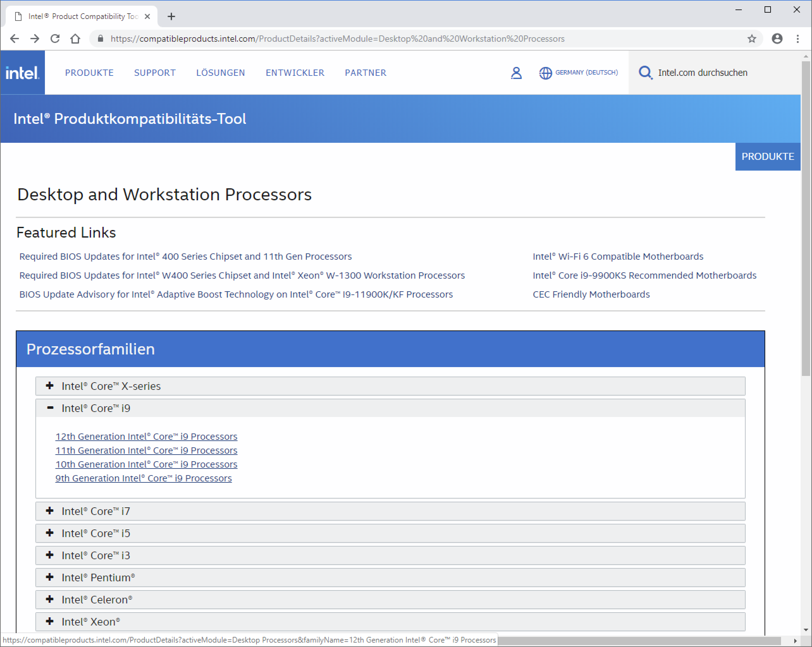Open the ENTWICKLER navigation menu
Viewport: 812px width, 647px height.
click(x=295, y=73)
